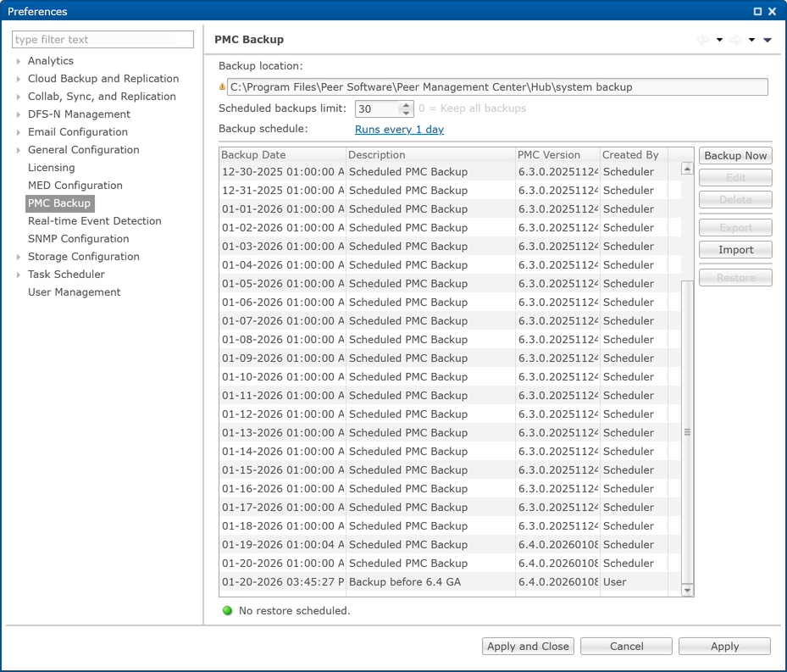Sort by Description column header
The image size is (787, 672).
tap(430, 155)
